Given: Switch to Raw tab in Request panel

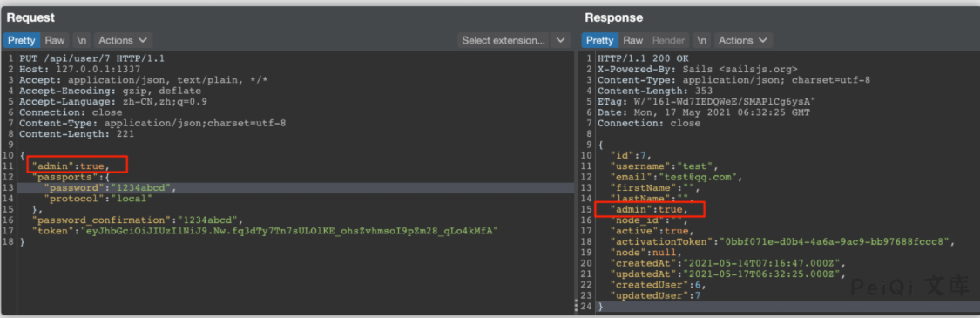Looking at the screenshot, I should pos(54,40).
